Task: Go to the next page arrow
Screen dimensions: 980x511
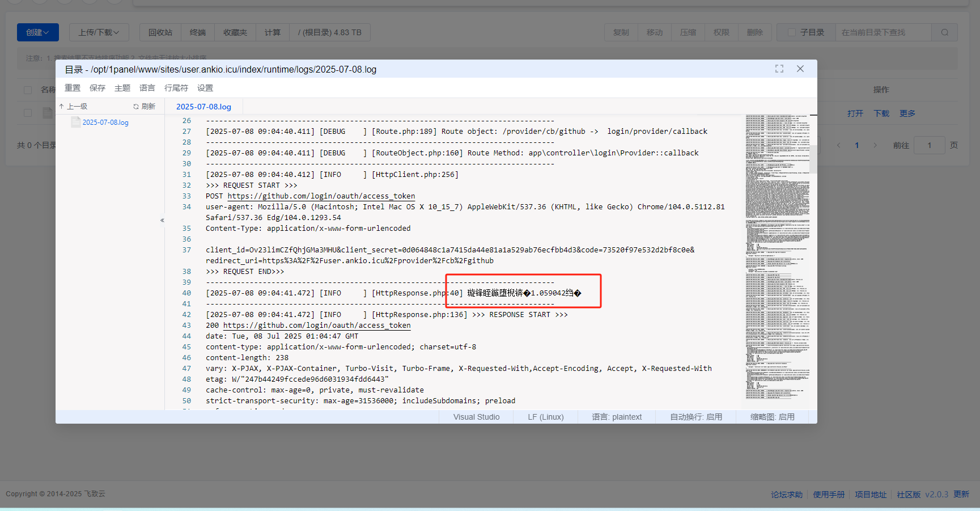Action: click(x=875, y=145)
